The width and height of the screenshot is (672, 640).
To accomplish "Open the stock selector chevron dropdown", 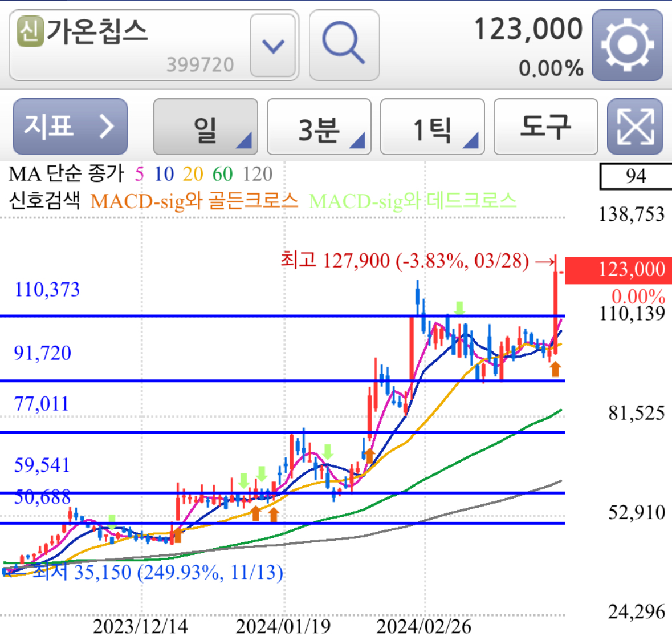I will pos(272,45).
